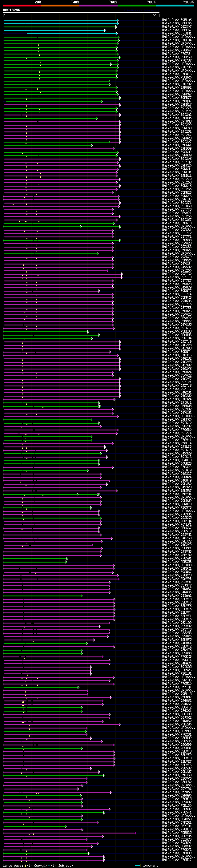
Task: Open the UniRef100_Q00104 hit
Action: (177, 521)
